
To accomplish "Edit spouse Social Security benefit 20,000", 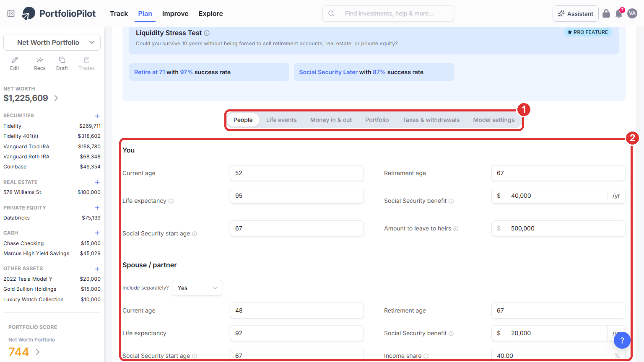I will pos(558,333).
